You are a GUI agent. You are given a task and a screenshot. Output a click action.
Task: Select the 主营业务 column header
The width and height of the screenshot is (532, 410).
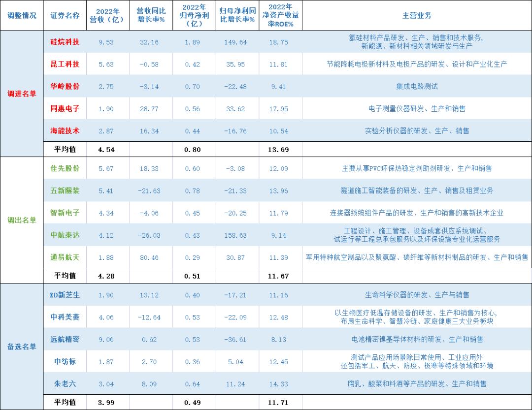point(417,15)
